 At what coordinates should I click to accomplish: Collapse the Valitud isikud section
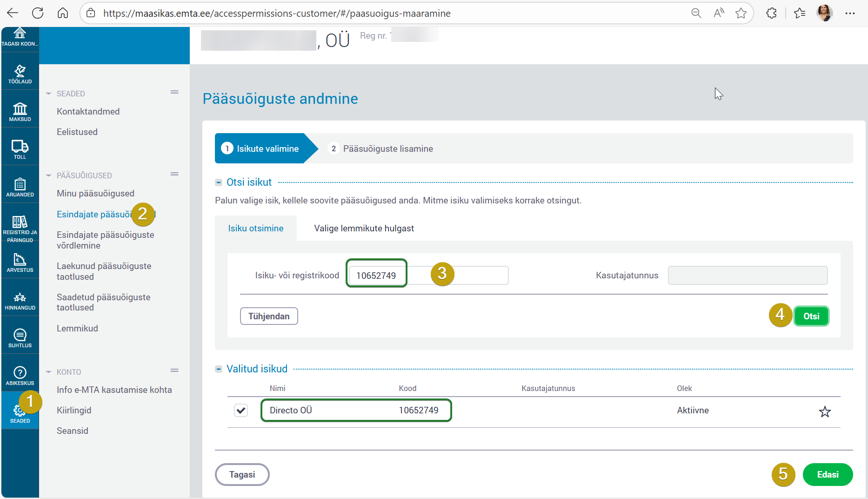219,369
